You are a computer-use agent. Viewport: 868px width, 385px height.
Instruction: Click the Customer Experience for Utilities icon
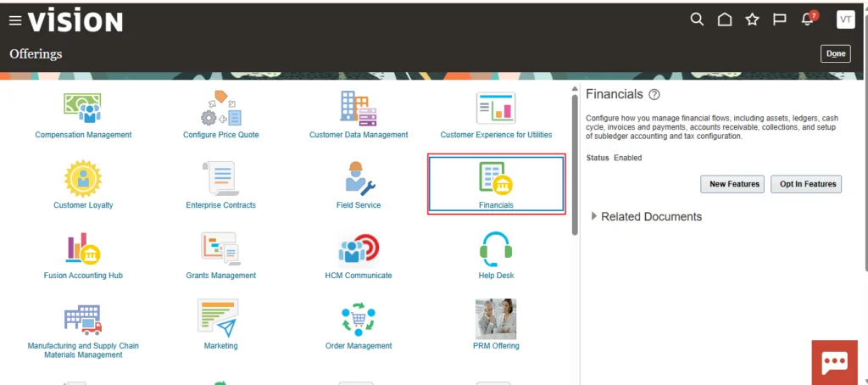coord(496,109)
